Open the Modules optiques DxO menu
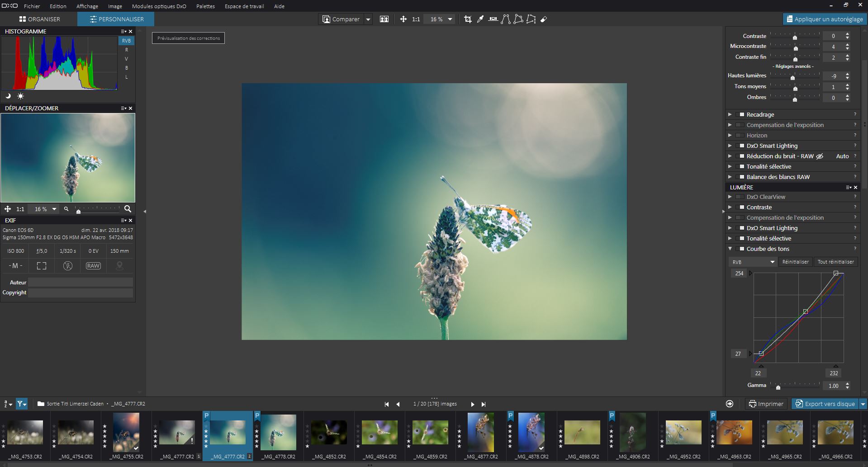The height and width of the screenshot is (467, 868). (159, 6)
